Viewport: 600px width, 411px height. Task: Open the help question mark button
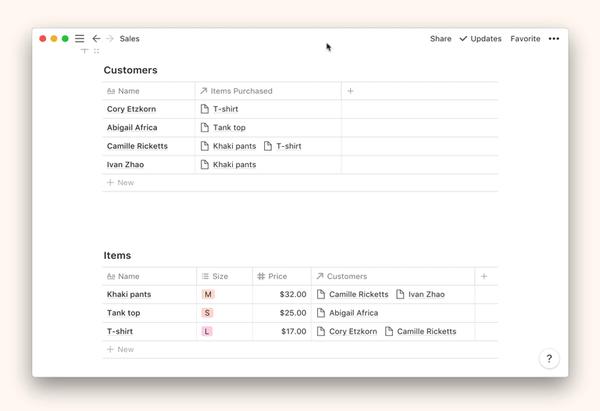point(549,359)
